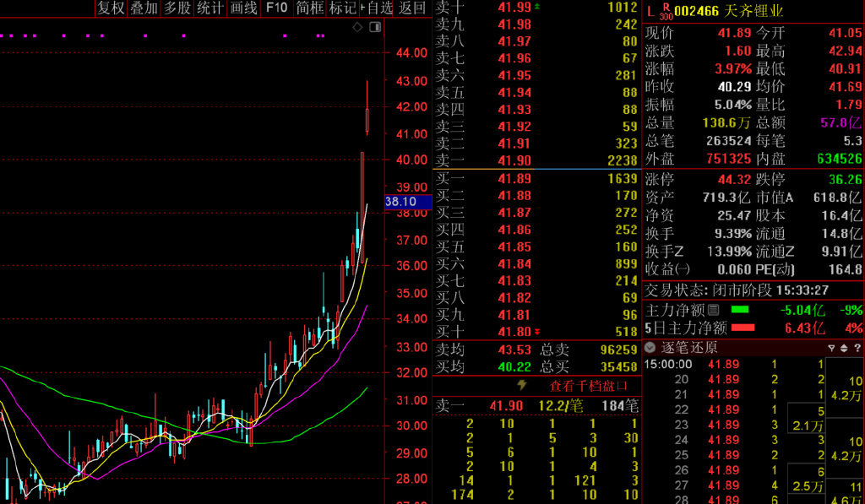Click the +自选 add to watchlist button

(377, 8)
